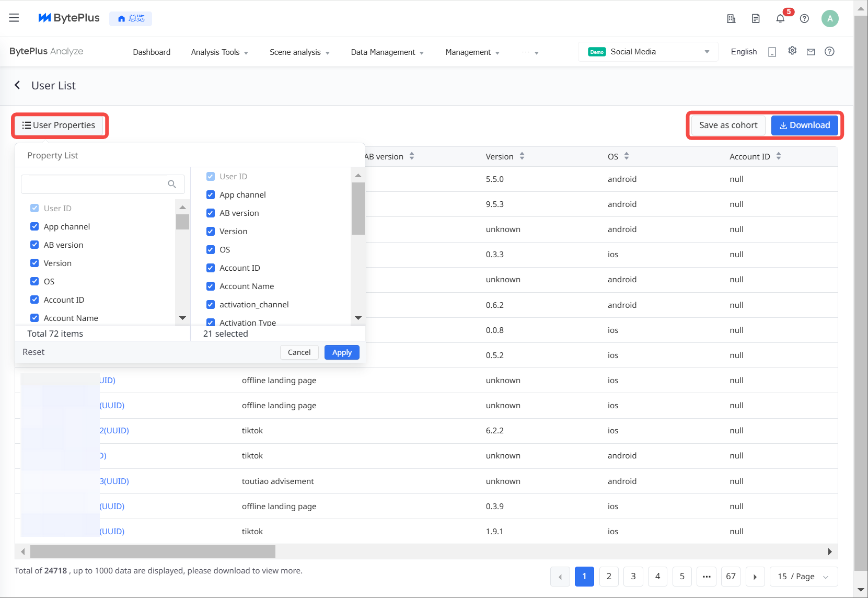Click the mail envelope icon
This screenshot has width=868, height=598.
point(811,52)
